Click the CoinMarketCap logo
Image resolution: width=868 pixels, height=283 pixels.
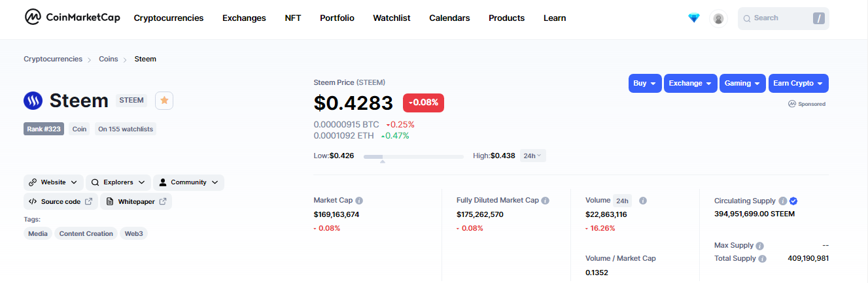coord(72,18)
